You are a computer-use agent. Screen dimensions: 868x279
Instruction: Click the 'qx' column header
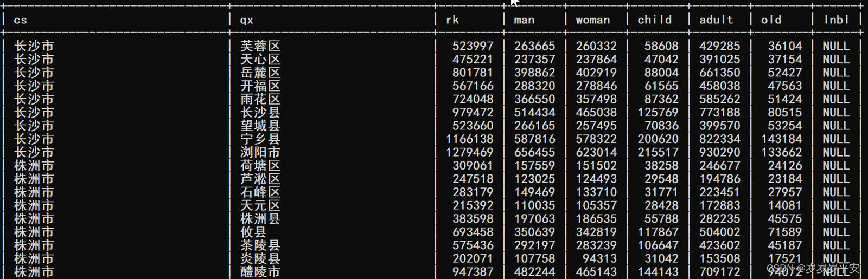click(x=246, y=20)
